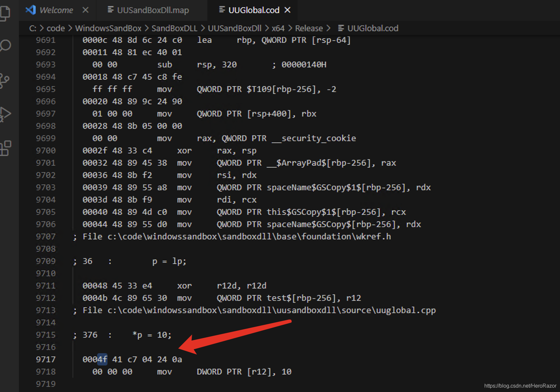Open the 'Release' breadcrumb segment

pos(309,28)
